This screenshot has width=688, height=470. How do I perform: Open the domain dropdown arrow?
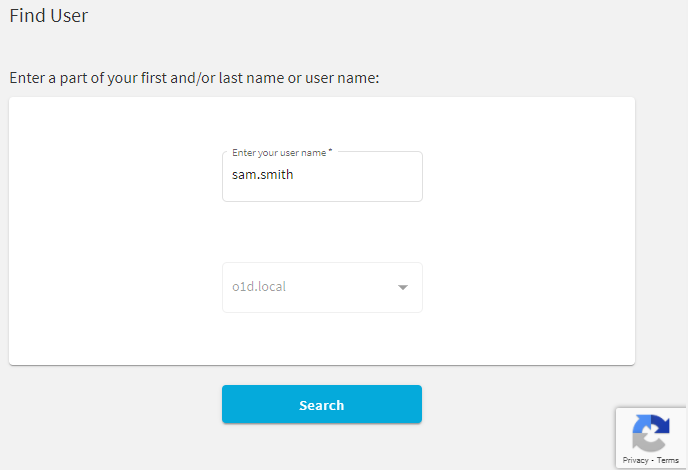[403, 287]
